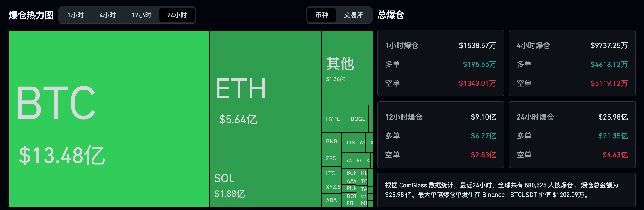Click the DOT heatmap tile
This screenshot has width=644, height=210.
point(349,196)
